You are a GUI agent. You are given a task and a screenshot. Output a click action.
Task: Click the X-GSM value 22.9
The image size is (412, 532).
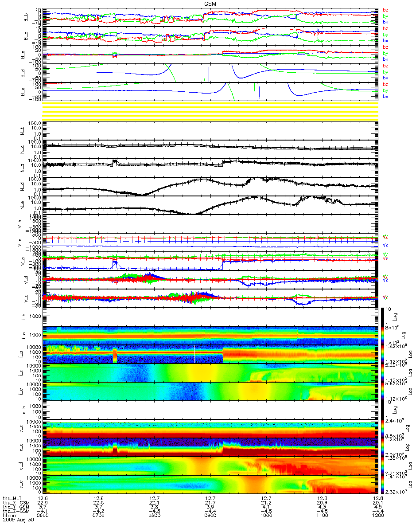point(43,503)
